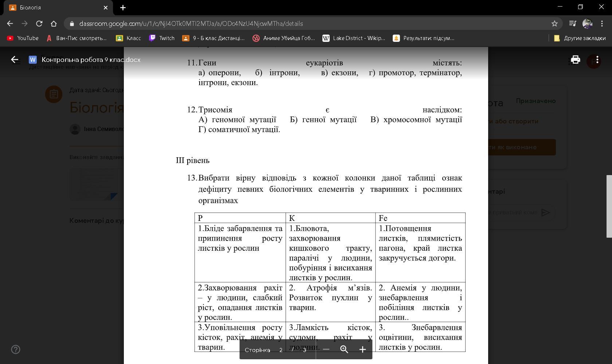Click cell 2. Атрофія м'язів

click(330, 302)
